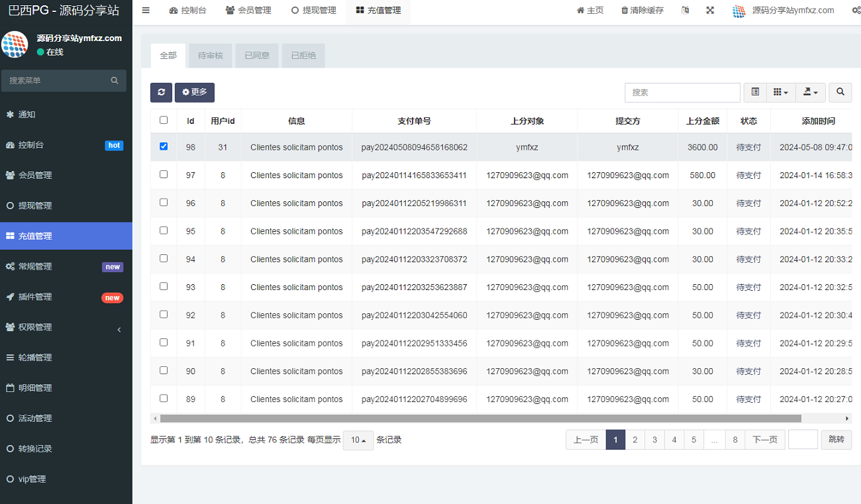Click the 搜索 input field above table
This screenshot has width=861, height=504.
coord(682,93)
